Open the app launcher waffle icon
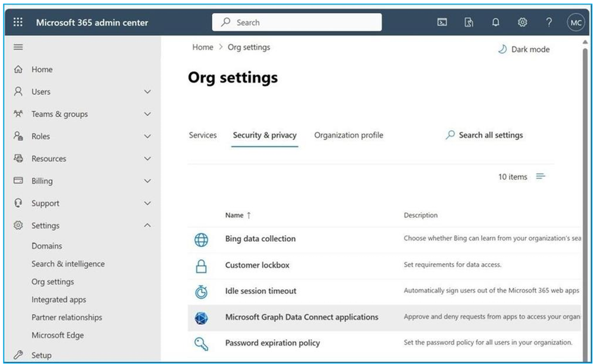This screenshot has height=364, width=594. point(18,23)
